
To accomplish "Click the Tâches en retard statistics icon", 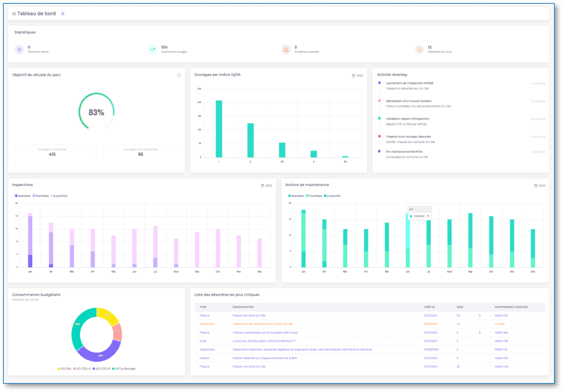I will pyautogui.click(x=19, y=49).
